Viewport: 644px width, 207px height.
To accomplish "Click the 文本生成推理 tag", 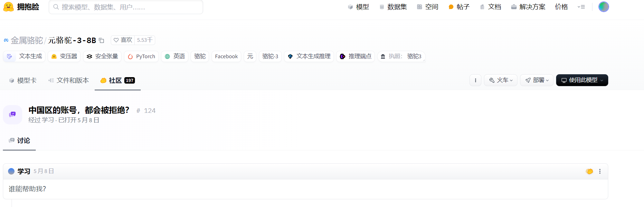I will click(x=309, y=56).
